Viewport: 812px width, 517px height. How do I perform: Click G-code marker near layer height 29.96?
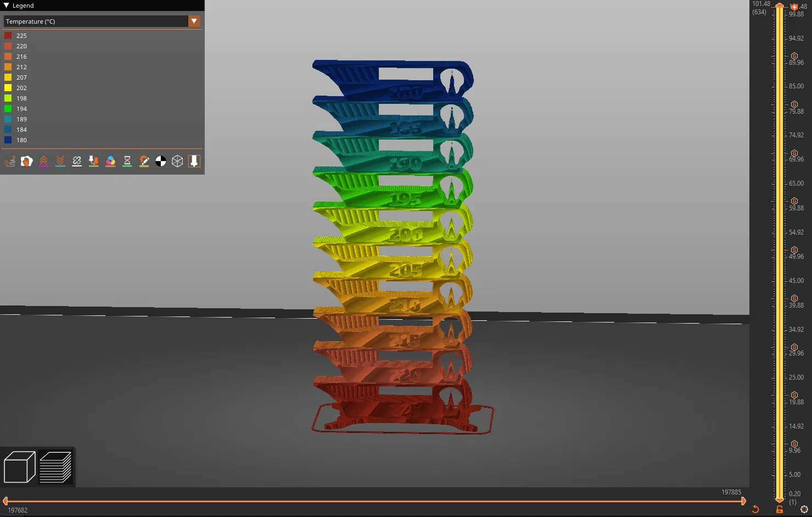click(794, 347)
